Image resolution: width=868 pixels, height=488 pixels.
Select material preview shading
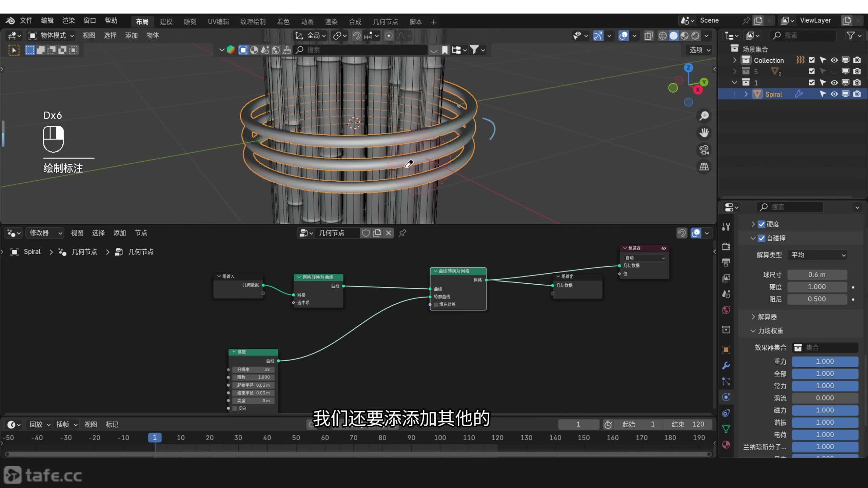point(685,36)
